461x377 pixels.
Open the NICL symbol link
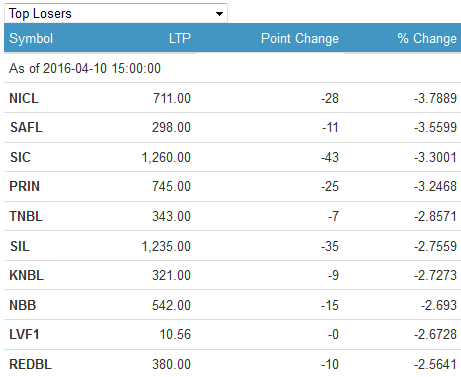(x=24, y=98)
